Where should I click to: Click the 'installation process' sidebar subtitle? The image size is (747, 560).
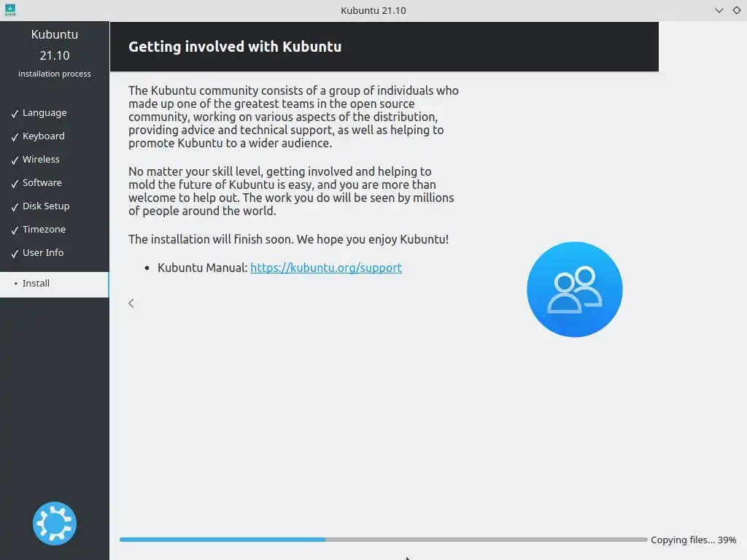pyautogui.click(x=54, y=74)
